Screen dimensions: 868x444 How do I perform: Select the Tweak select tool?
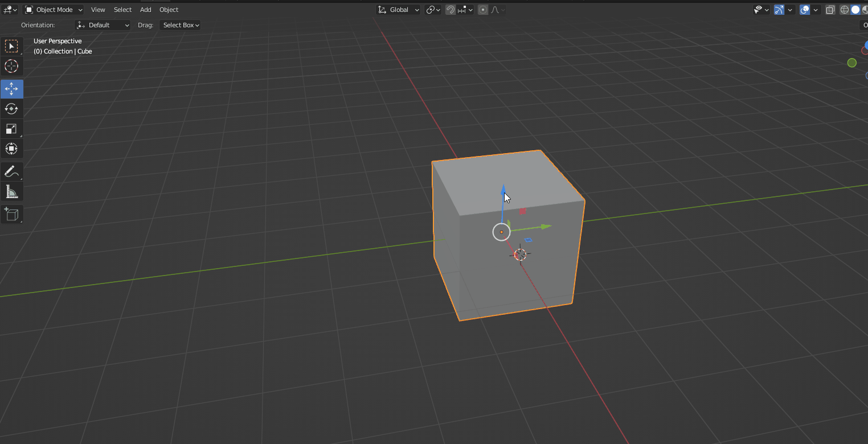pos(11,46)
